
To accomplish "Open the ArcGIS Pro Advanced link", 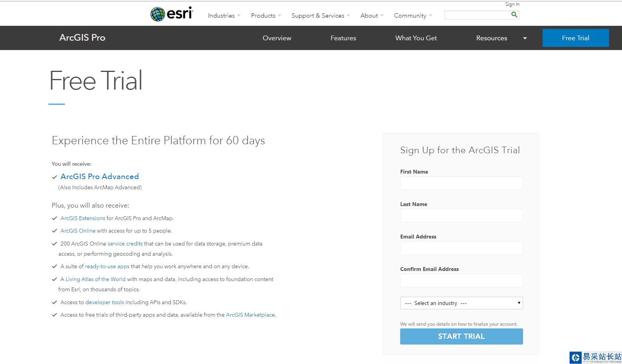I will coord(100,176).
